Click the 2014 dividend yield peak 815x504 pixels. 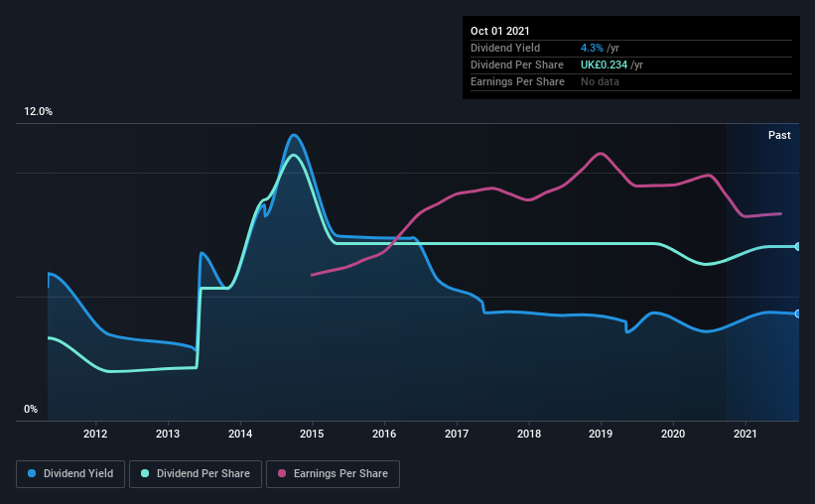[x=294, y=135]
